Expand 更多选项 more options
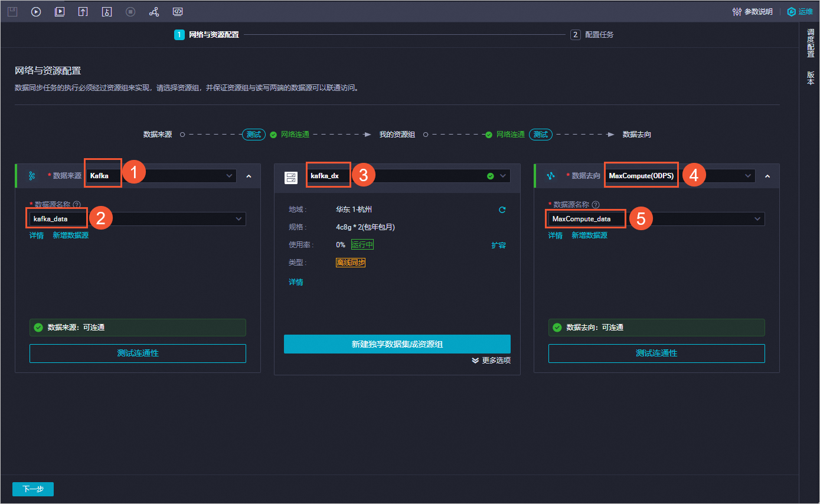The height and width of the screenshot is (504, 820). coord(491,360)
